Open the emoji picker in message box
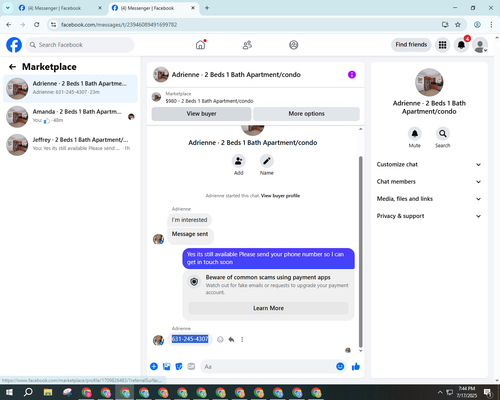Image resolution: width=500 pixels, height=400 pixels. 340,367
